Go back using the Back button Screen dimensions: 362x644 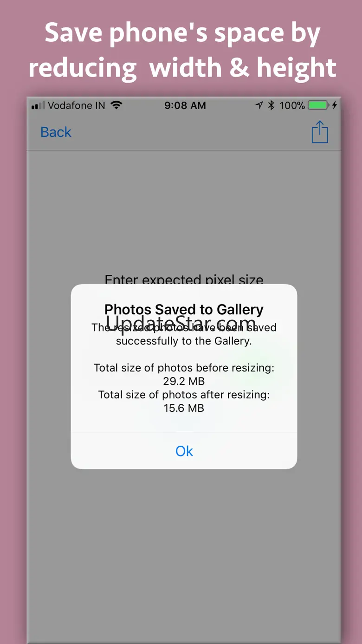pyautogui.click(x=56, y=132)
